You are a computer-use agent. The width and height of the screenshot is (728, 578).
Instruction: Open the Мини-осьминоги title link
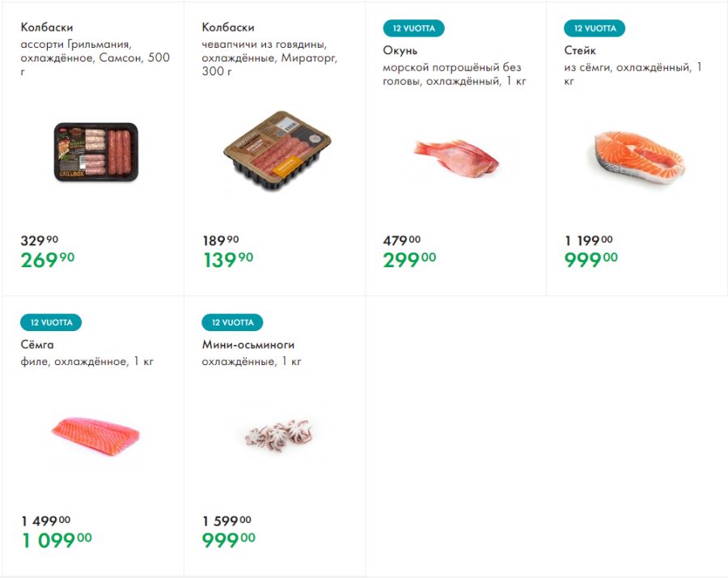click(248, 345)
